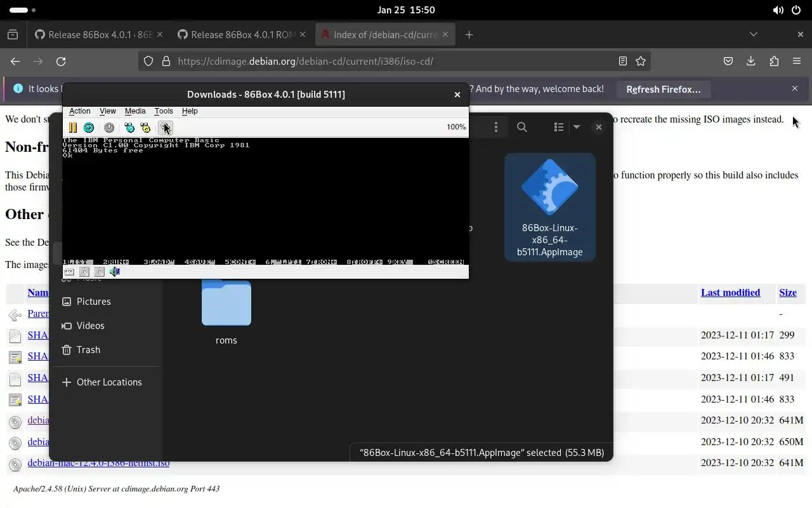The width and height of the screenshot is (812, 508).
Task: Toggle list view in Files
Action: click(559, 128)
